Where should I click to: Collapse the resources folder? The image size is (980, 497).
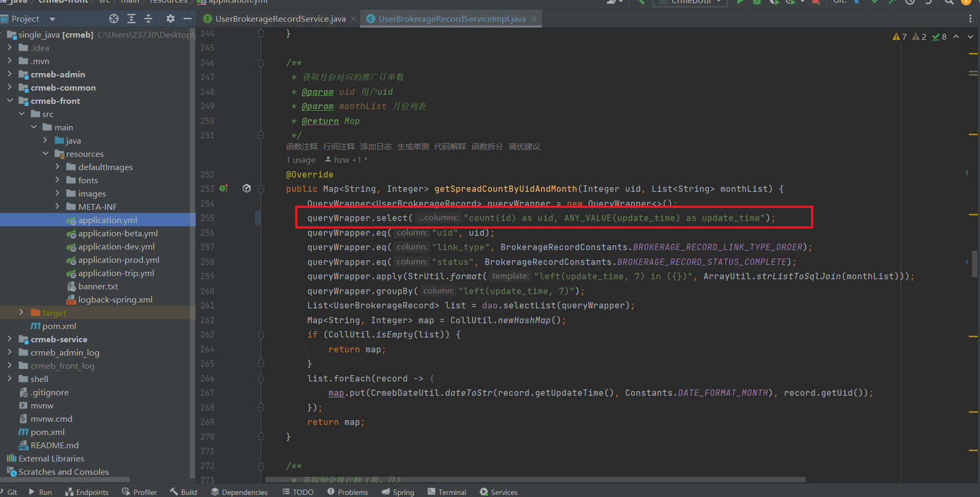46,154
